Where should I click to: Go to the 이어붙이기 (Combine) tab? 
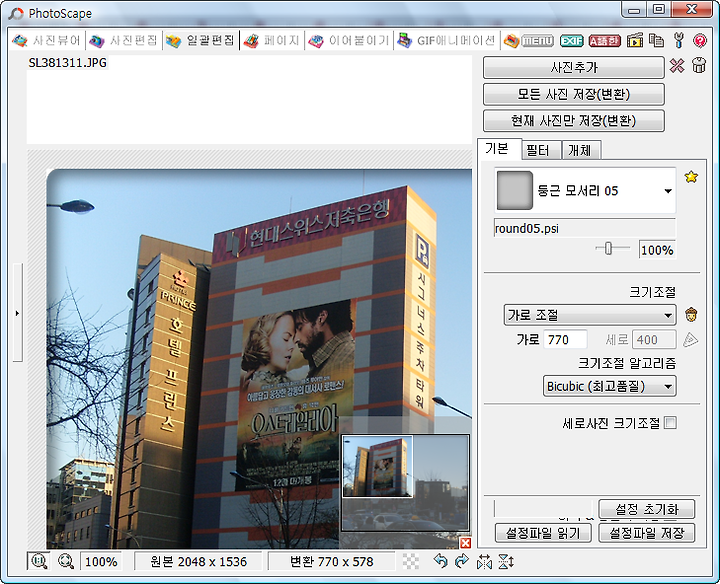click(349, 41)
